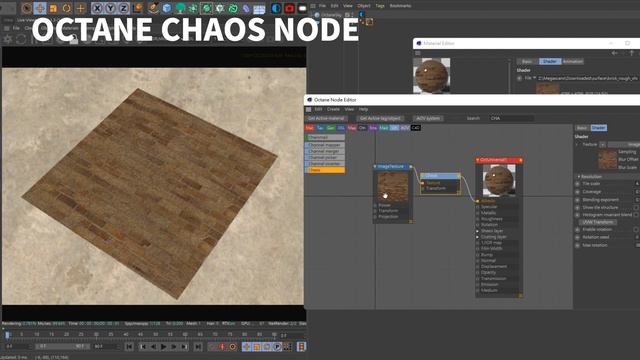Select Channel merger in node list
The image size is (640, 360).
pyautogui.click(x=325, y=151)
